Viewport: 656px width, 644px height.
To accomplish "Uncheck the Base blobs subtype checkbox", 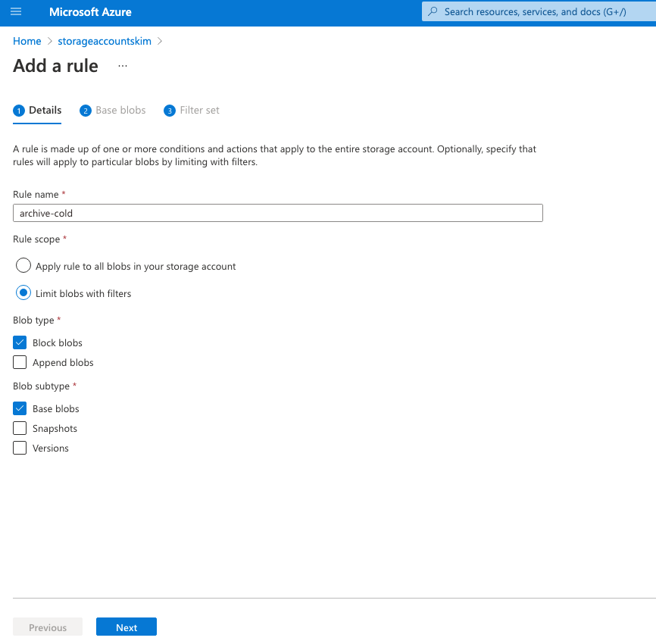I will click(20, 408).
